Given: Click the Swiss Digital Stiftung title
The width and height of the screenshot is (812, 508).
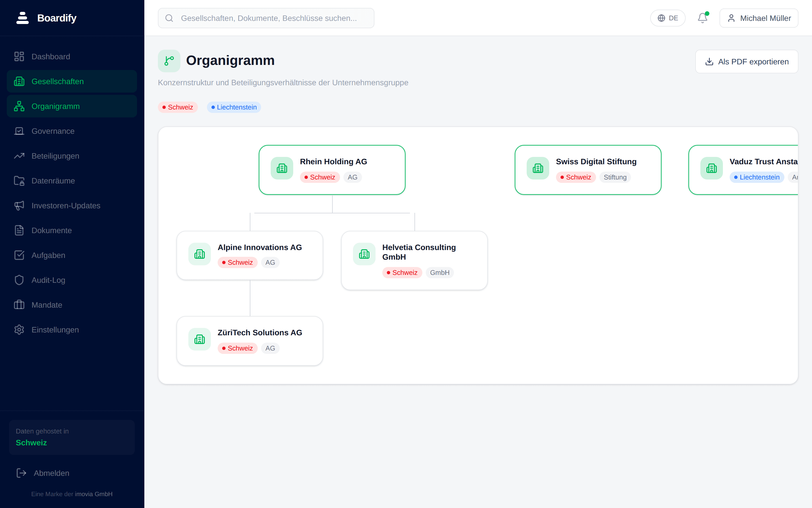Looking at the screenshot, I should pyautogui.click(x=596, y=162).
